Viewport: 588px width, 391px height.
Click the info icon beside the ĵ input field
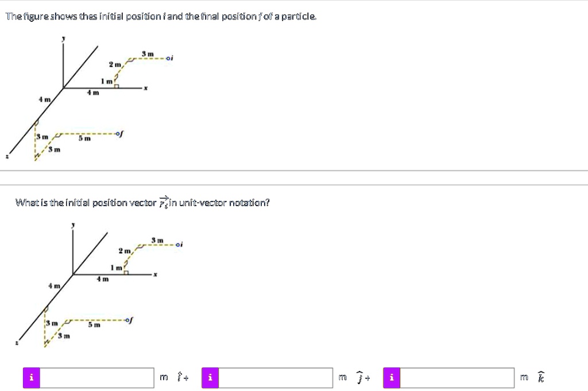click(x=210, y=377)
